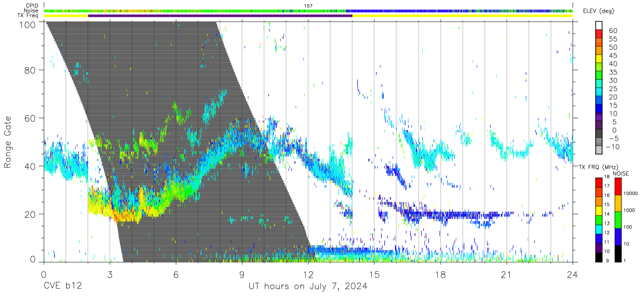This screenshot has width=644, height=297.
Task: Click the '3' tick on the UT hours axis
Action: click(110, 274)
